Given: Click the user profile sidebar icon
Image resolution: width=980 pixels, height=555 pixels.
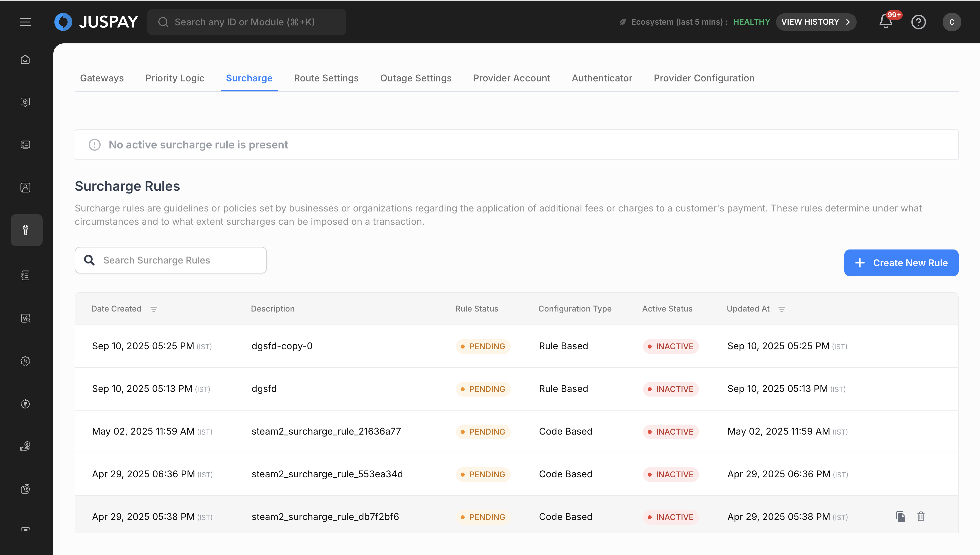Looking at the screenshot, I should click(25, 187).
